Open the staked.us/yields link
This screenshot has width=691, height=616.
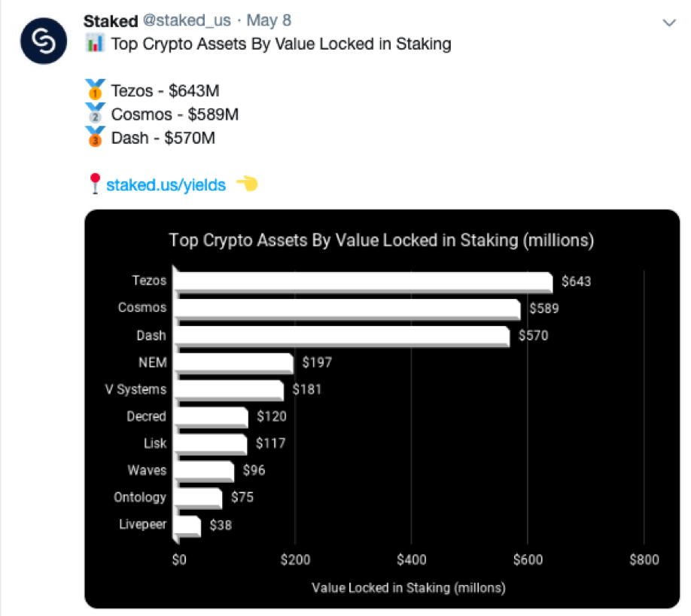(166, 184)
